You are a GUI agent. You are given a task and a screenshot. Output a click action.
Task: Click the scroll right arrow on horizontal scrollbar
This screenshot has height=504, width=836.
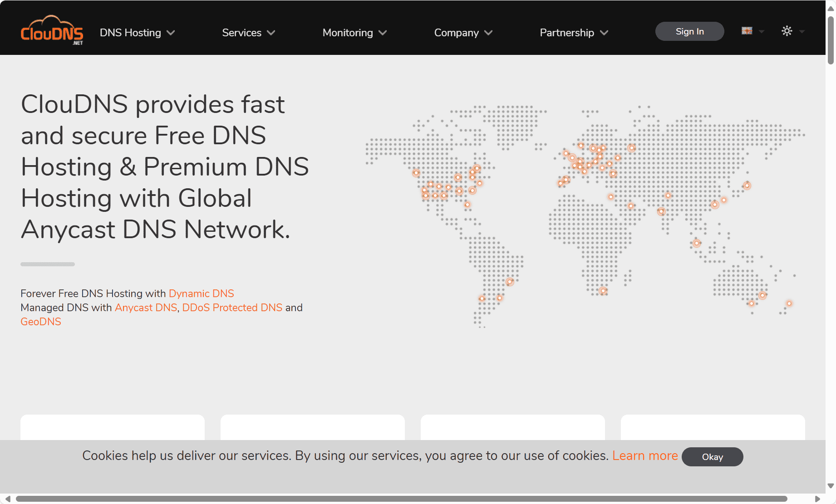tap(817, 499)
